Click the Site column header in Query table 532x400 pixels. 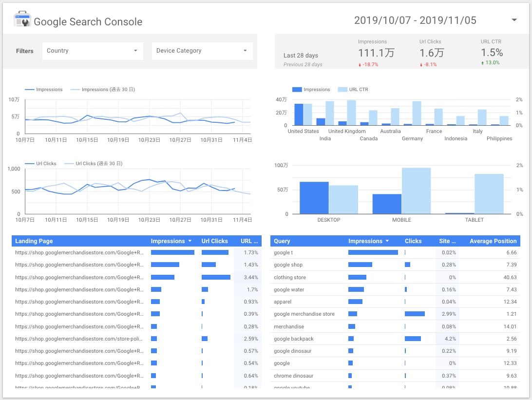point(447,241)
